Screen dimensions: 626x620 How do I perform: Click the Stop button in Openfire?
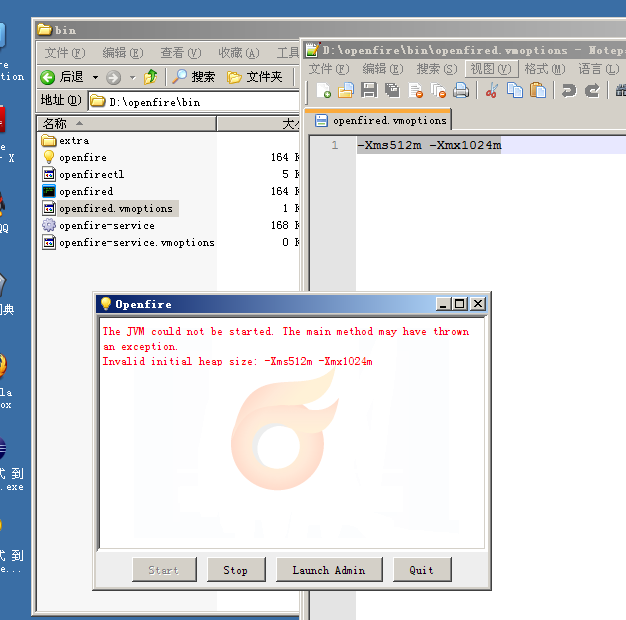(x=236, y=570)
